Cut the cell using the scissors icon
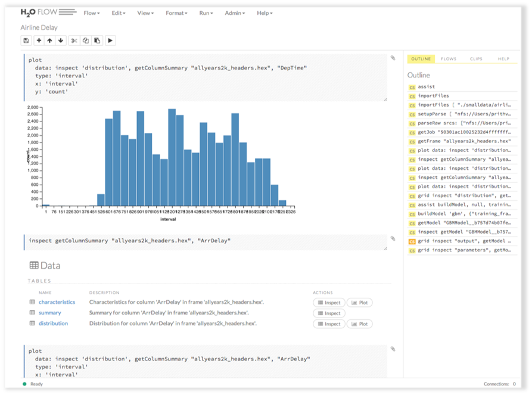Viewport: 532px width, 395px height. (x=74, y=41)
